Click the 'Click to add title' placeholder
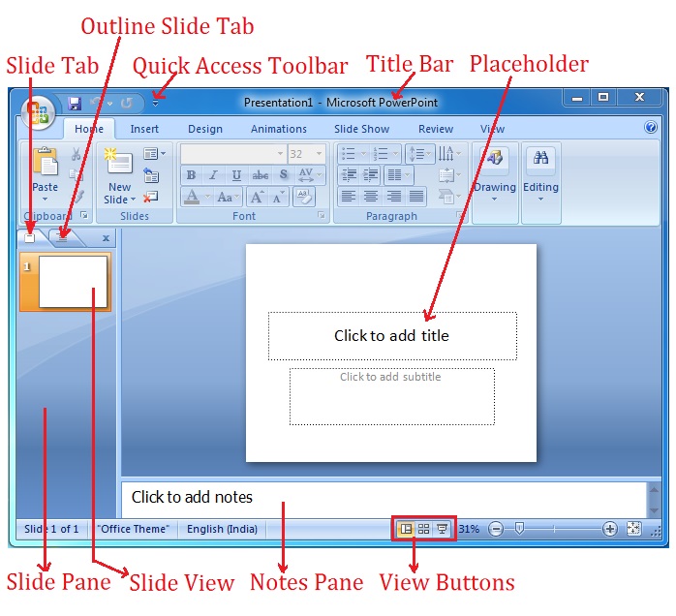 [x=392, y=336]
